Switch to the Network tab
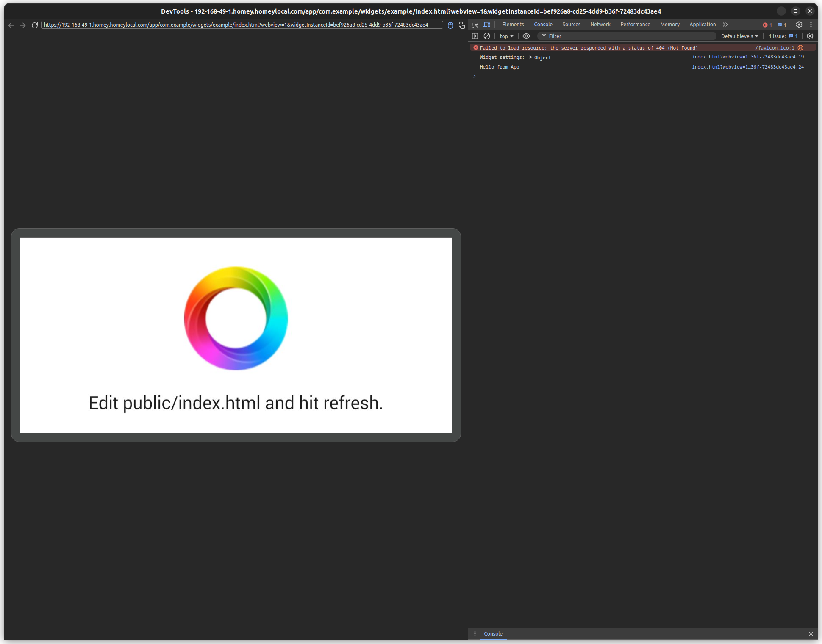 click(x=600, y=25)
